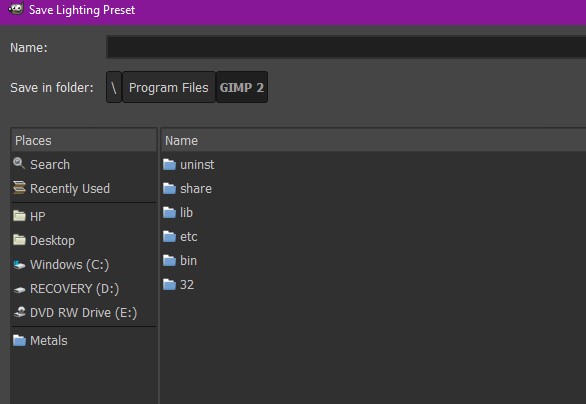The image size is (586, 404).
Task: Click the Search magnifier icon in Places
Action: point(19,164)
